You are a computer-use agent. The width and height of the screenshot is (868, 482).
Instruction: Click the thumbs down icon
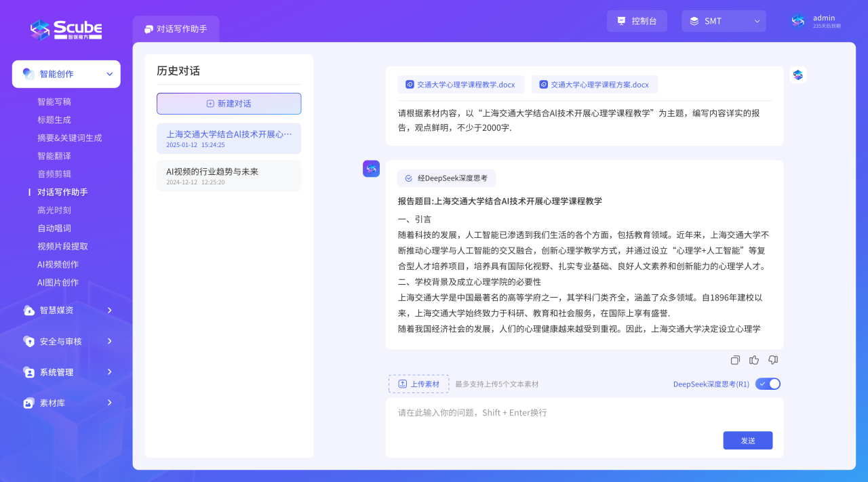pos(773,360)
